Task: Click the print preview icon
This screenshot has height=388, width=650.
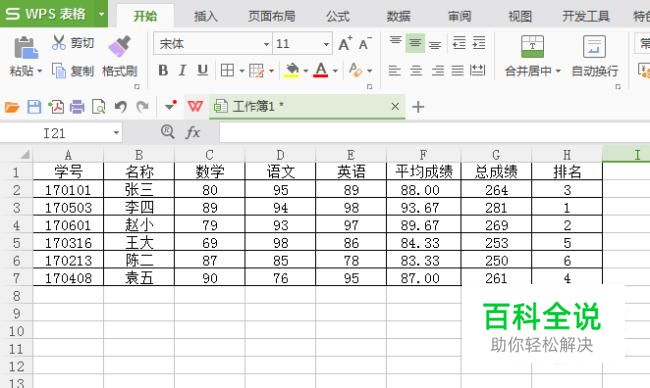Action: 99,107
